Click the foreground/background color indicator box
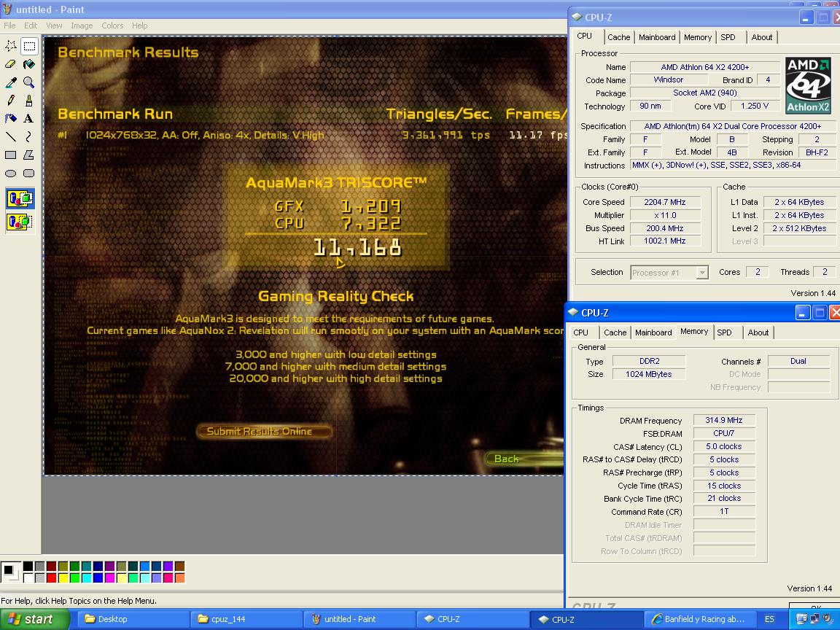Screen dimensions: 840x630 [10, 572]
